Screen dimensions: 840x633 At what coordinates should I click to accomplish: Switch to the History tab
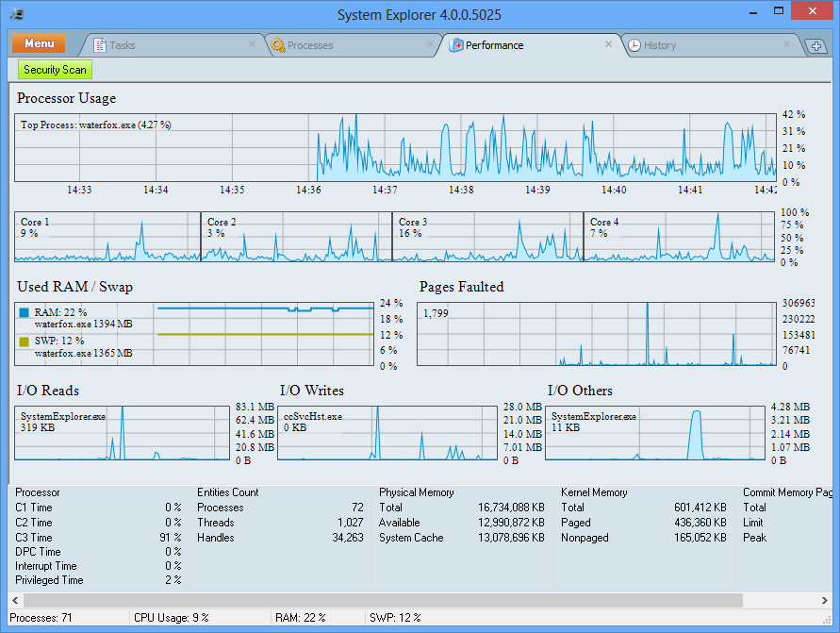point(698,45)
